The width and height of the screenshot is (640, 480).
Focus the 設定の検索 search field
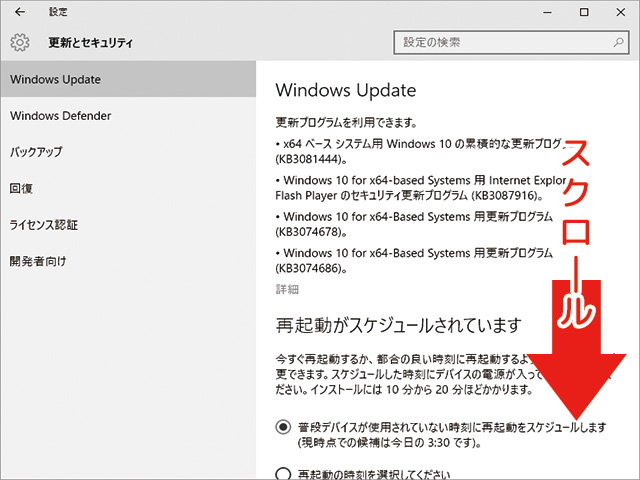click(511, 42)
